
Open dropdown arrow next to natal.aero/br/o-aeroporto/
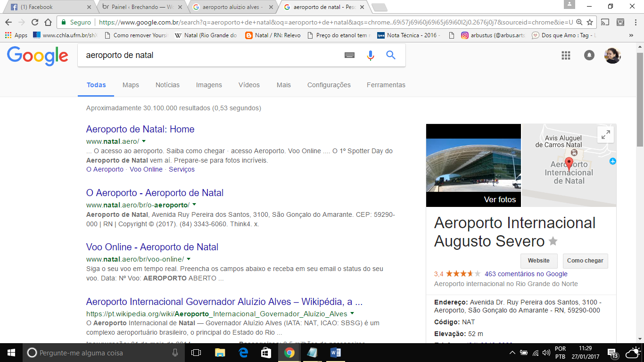[x=194, y=205]
